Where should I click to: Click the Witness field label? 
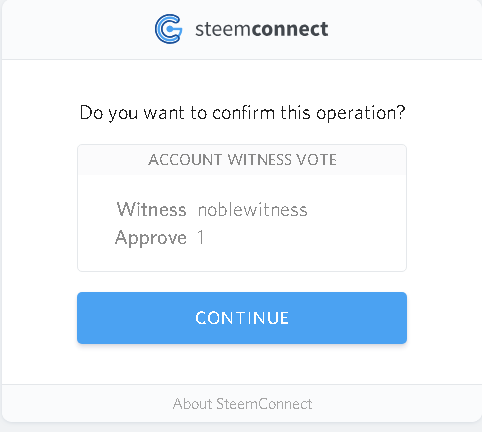click(151, 209)
